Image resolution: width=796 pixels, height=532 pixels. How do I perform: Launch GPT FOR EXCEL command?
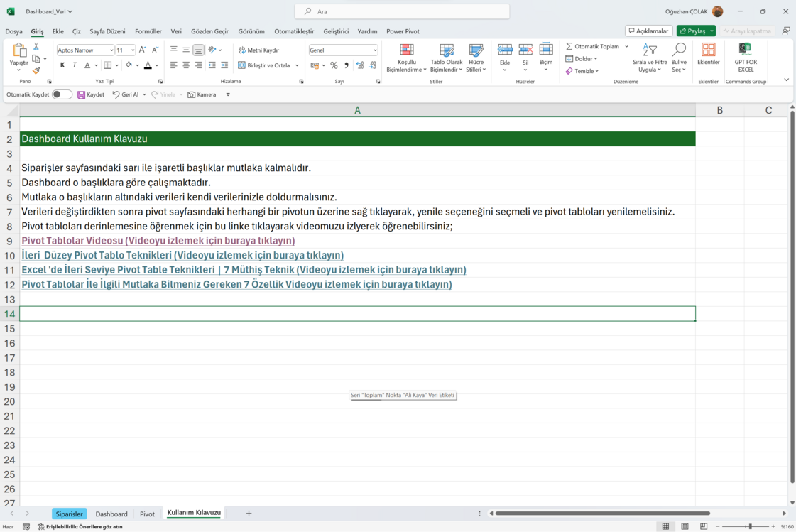(x=746, y=57)
